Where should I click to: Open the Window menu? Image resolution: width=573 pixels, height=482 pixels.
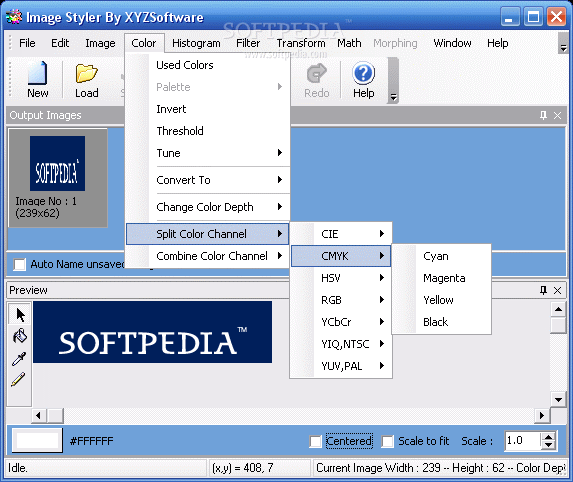tap(452, 43)
